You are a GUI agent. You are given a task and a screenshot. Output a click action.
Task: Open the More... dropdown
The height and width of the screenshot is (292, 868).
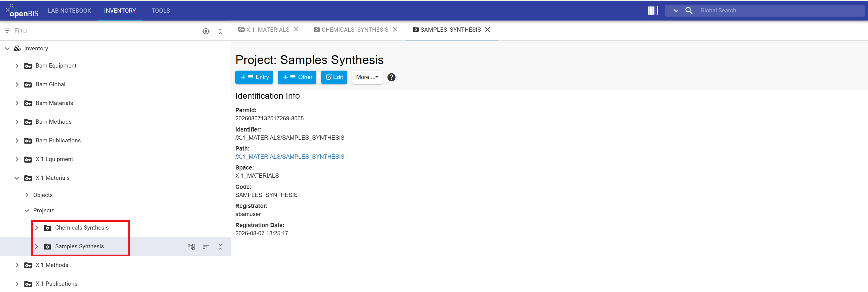click(x=367, y=77)
